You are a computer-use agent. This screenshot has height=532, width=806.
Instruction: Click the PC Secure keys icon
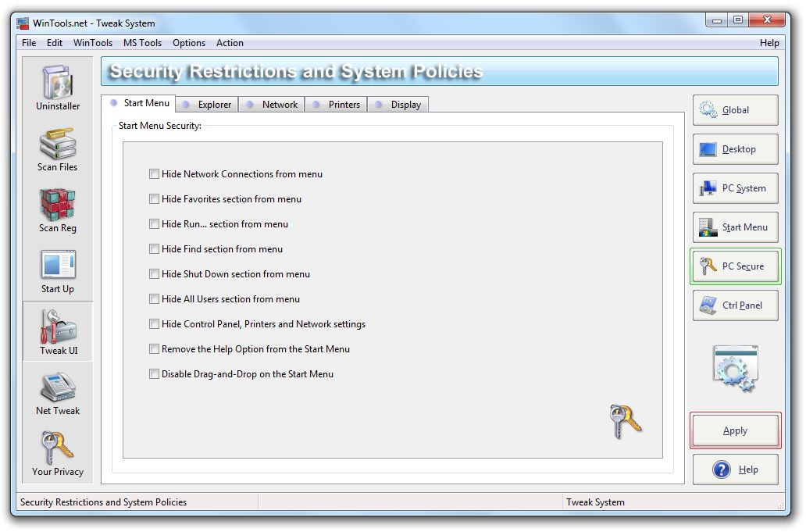(x=708, y=266)
